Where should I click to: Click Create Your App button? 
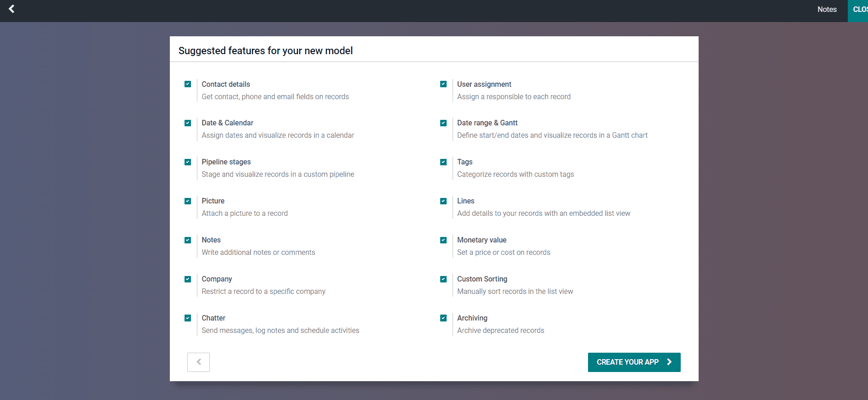click(634, 362)
